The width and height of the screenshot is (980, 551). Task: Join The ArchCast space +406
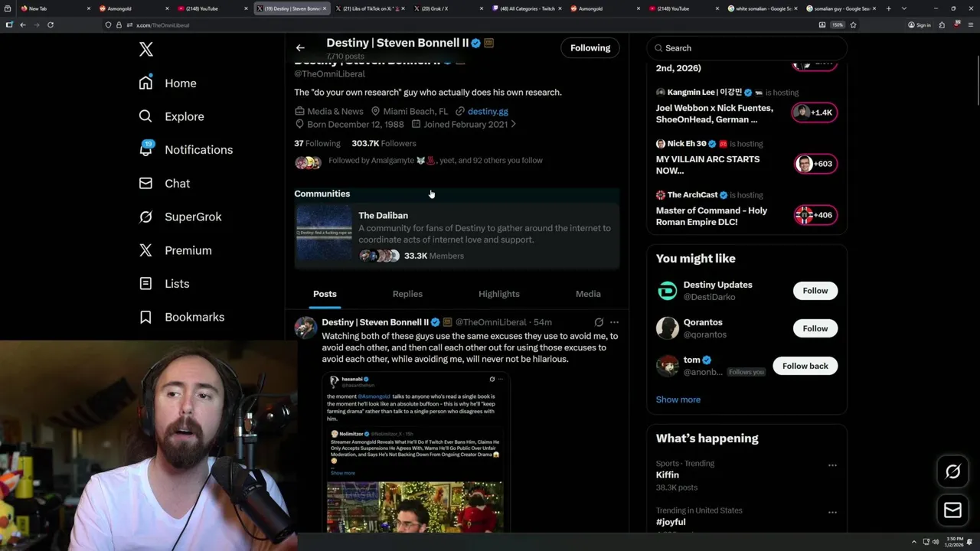(x=815, y=215)
